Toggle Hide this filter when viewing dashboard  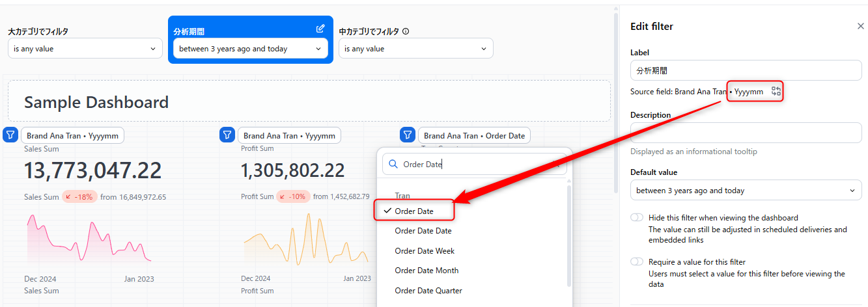(x=637, y=218)
